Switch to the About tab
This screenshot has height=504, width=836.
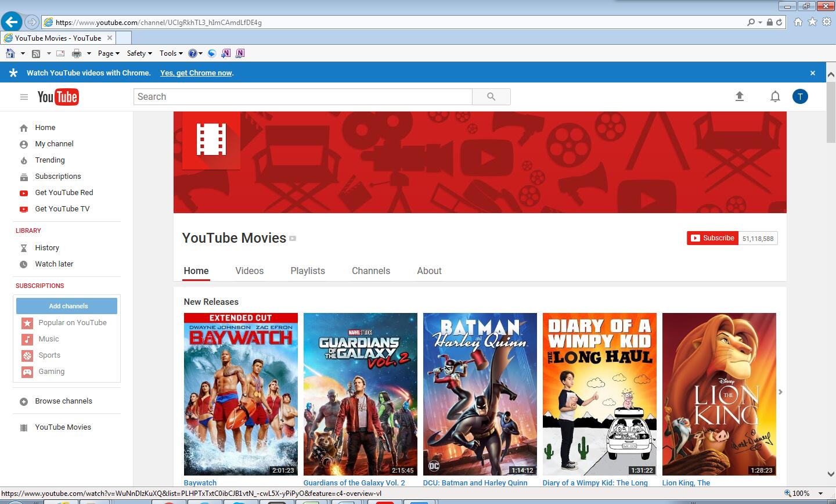[x=429, y=271]
